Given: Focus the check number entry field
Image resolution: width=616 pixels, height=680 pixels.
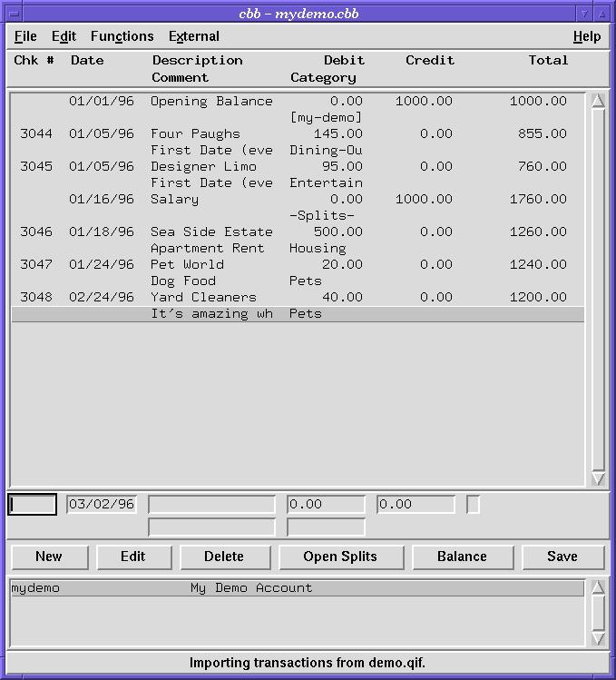Looking at the screenshot, I should tap(33, 505).
